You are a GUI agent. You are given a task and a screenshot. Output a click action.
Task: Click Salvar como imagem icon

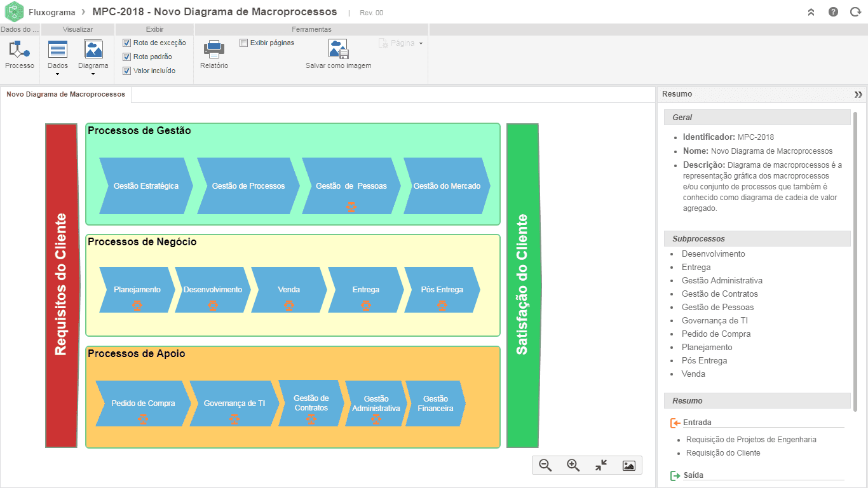(x=338, y=50)
